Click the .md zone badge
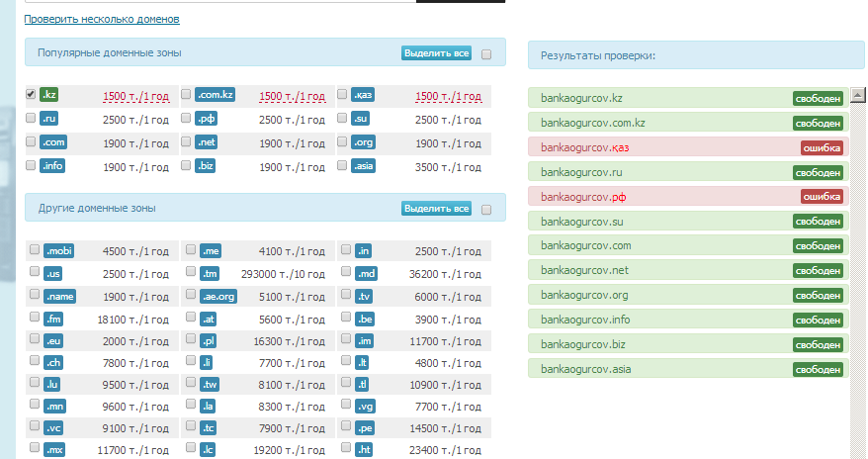The height and width of the screenshot is (459, 868). [x=366, y=273]
